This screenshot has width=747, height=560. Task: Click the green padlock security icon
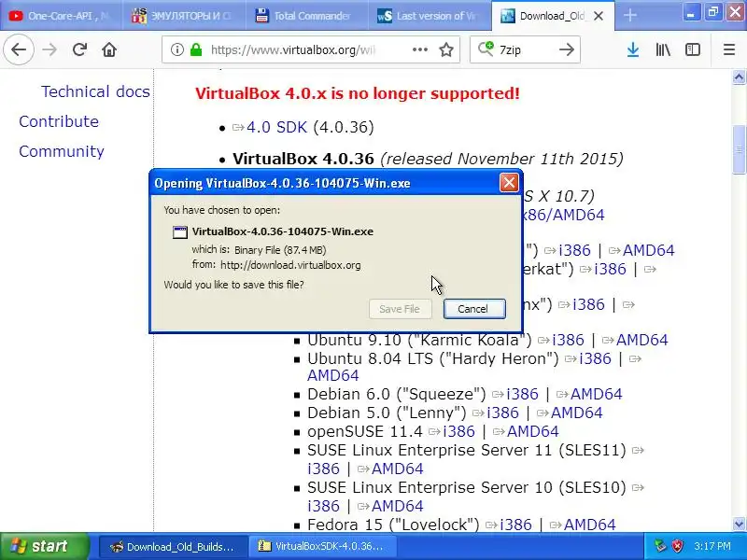pyautogui.click(x=196, y=49)
